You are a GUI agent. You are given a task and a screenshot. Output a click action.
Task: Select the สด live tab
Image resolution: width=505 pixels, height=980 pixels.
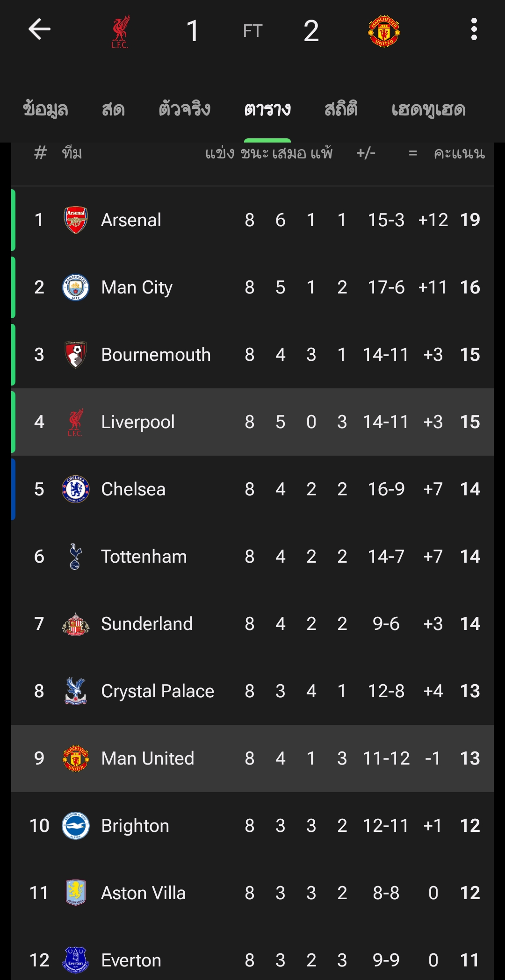(113, 109)
